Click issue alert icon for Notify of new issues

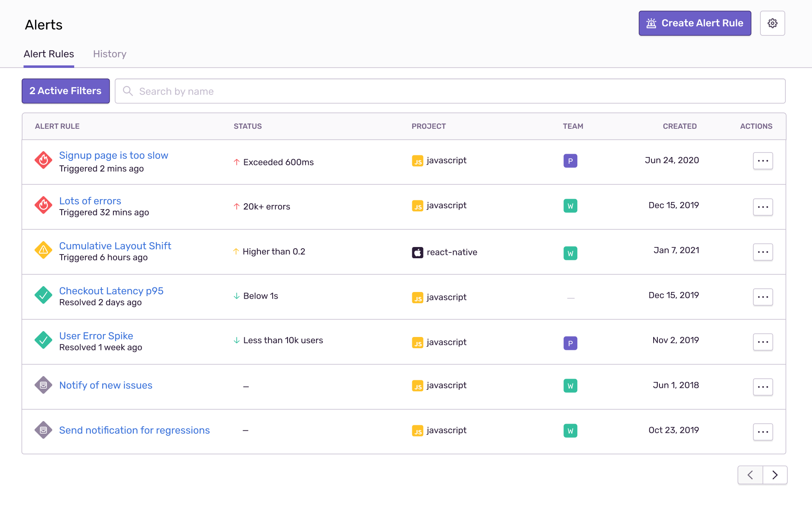click(43, 385)
